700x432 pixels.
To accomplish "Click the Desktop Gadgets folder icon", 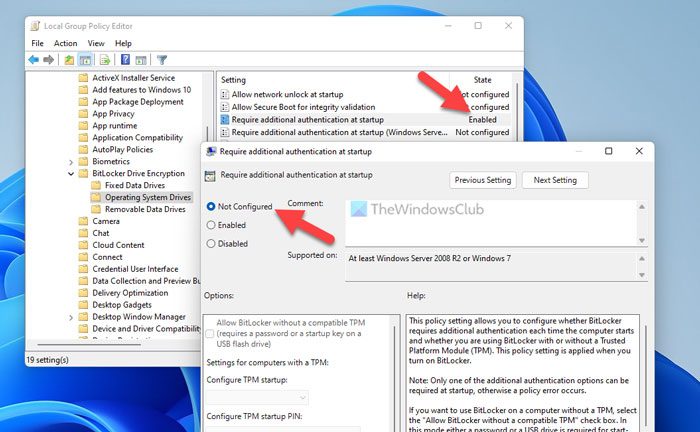I will point(83,305).
